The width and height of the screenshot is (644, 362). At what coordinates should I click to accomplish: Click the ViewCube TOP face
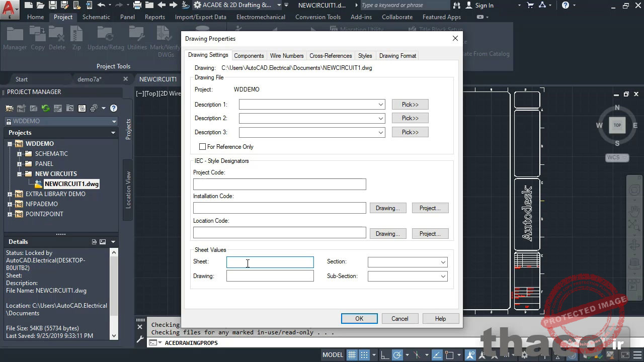[617, 125]
